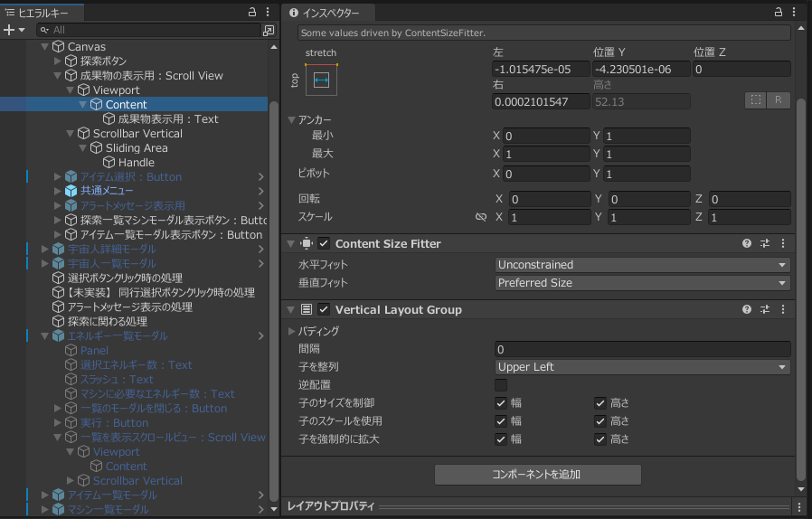Switch to the インスペクター tab
The width and height of the screenshot is (812, 519).
click(329, 13)
